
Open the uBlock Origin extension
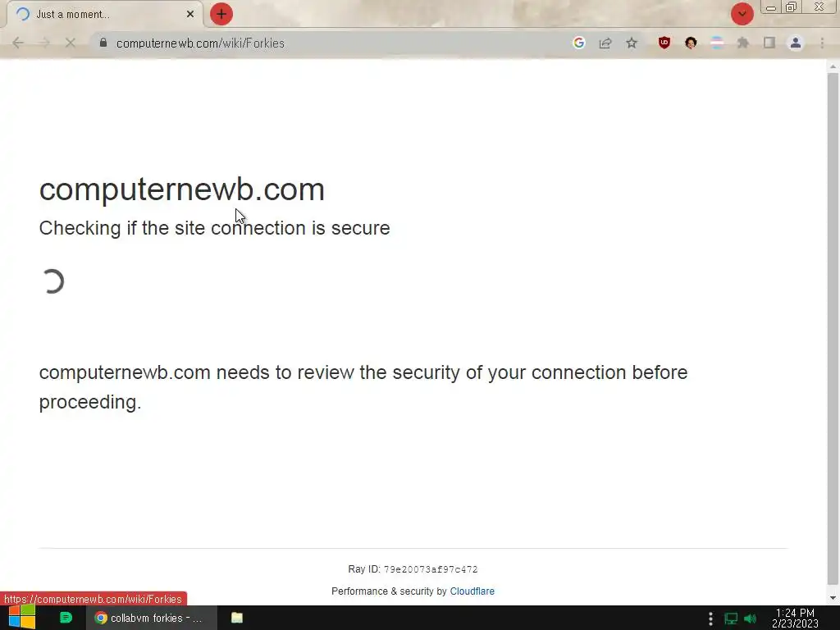click(664, 43)
